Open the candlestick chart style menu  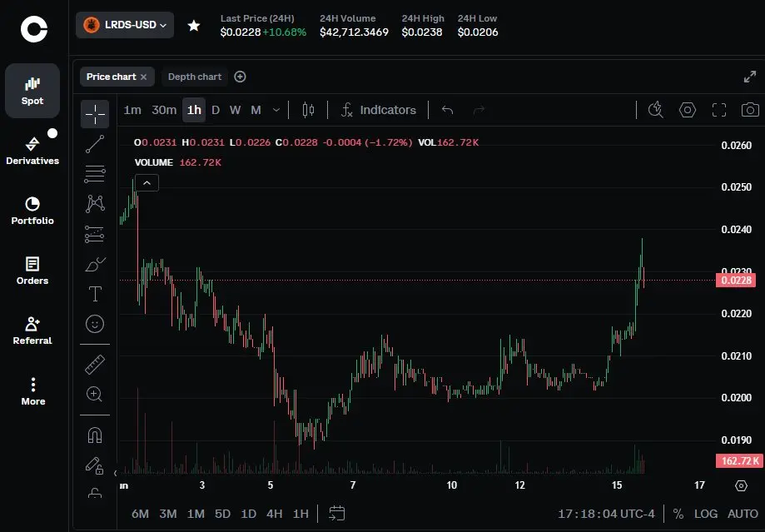[x=308, y=110]
